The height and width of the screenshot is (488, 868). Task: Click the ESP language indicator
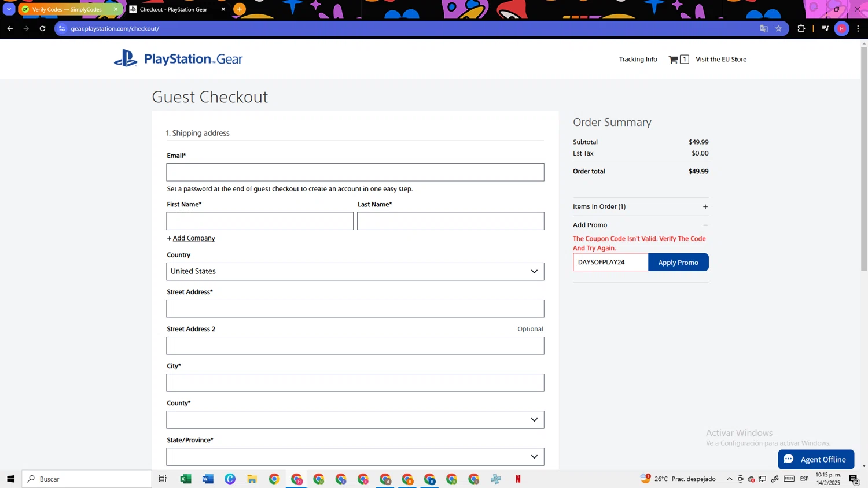pyautogui.click(x=804, y=479)
